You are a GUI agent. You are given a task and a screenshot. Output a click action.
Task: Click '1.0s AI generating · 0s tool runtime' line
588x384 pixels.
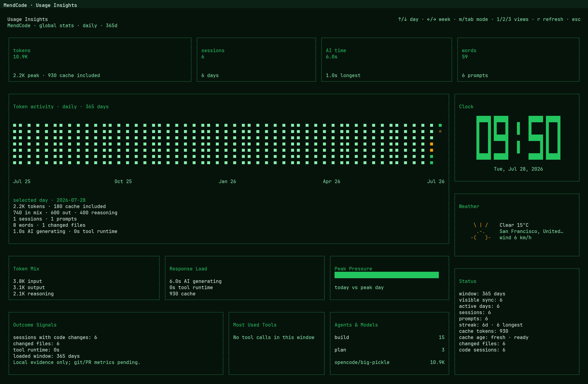coord(65,231)
